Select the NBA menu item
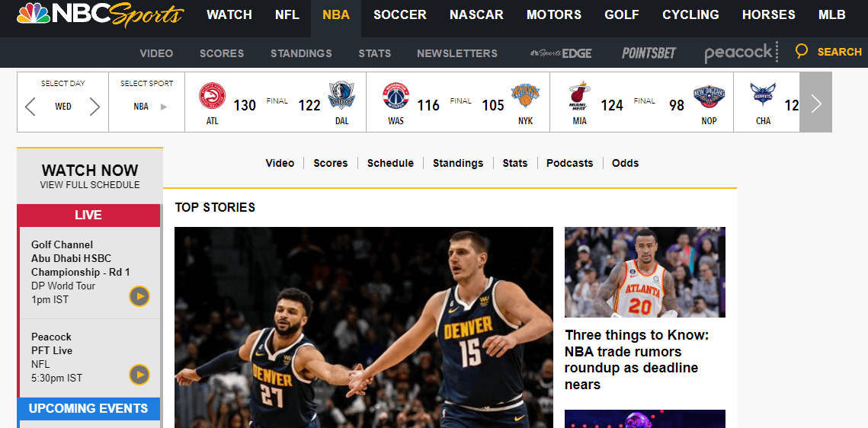Image resolution: width=868 pixels, height=428 pixels. 336,15
